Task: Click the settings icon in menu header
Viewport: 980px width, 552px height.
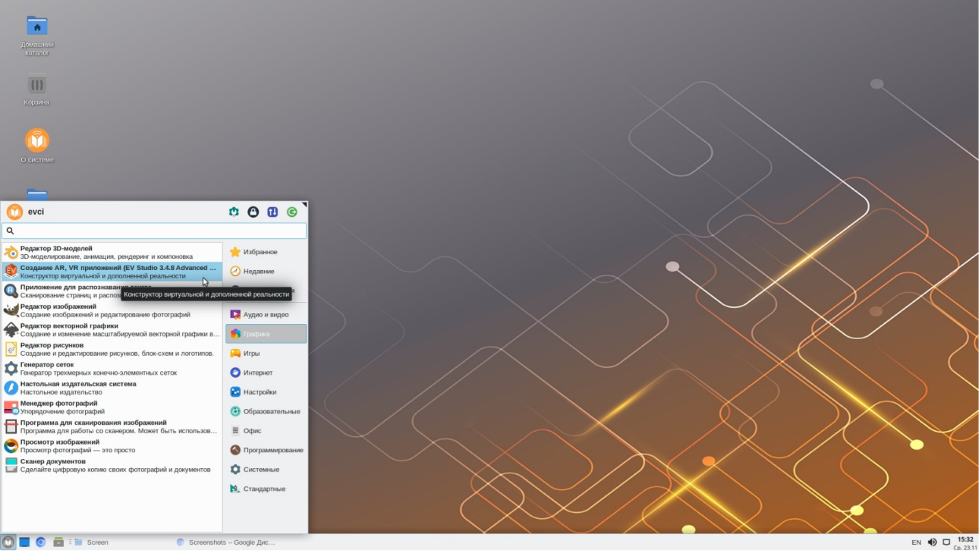Action: (234, 212)
